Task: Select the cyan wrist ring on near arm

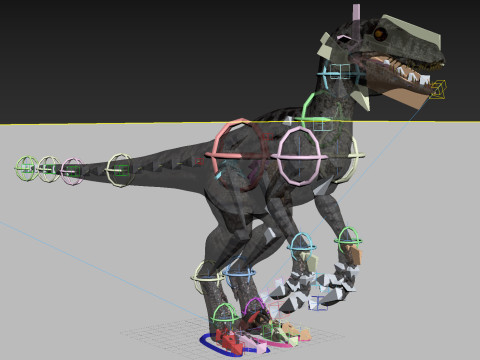Action: pyautogui.click(x=302, y=247)
